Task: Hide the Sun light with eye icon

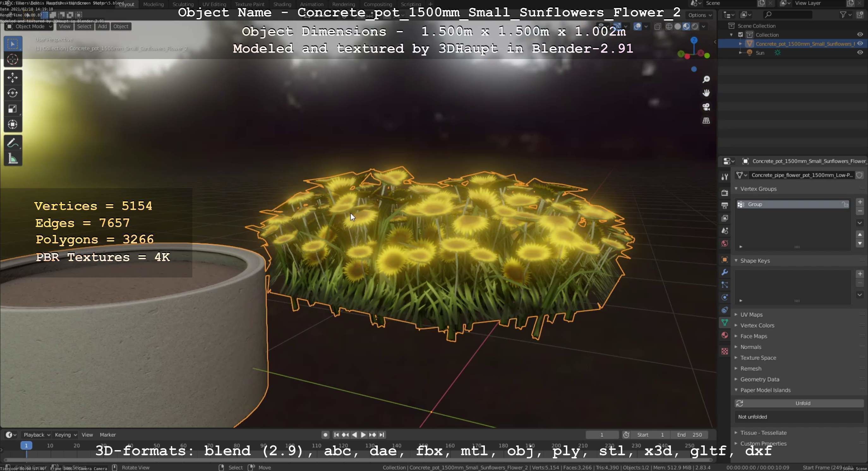Action: [x=860, y=52]
